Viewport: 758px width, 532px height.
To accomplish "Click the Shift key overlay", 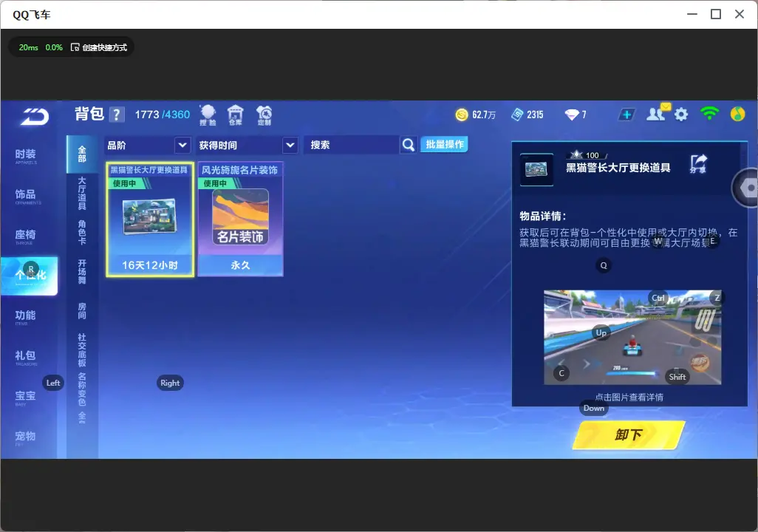I will pyautogui.click(x=677, y=377).
